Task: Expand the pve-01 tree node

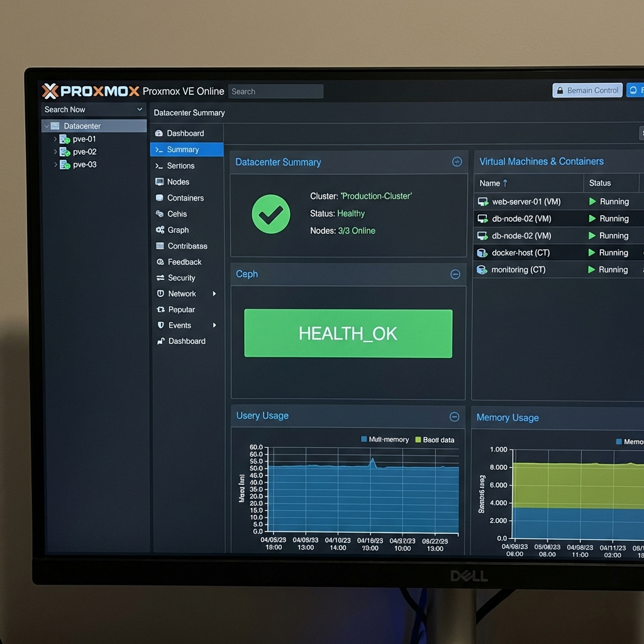Action: [55, 138]
